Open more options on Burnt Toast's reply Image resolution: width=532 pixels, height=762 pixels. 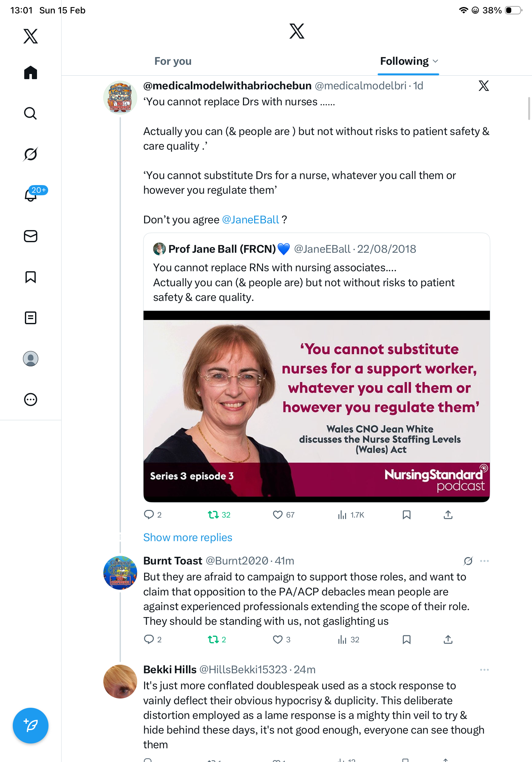tap(484, 561)
